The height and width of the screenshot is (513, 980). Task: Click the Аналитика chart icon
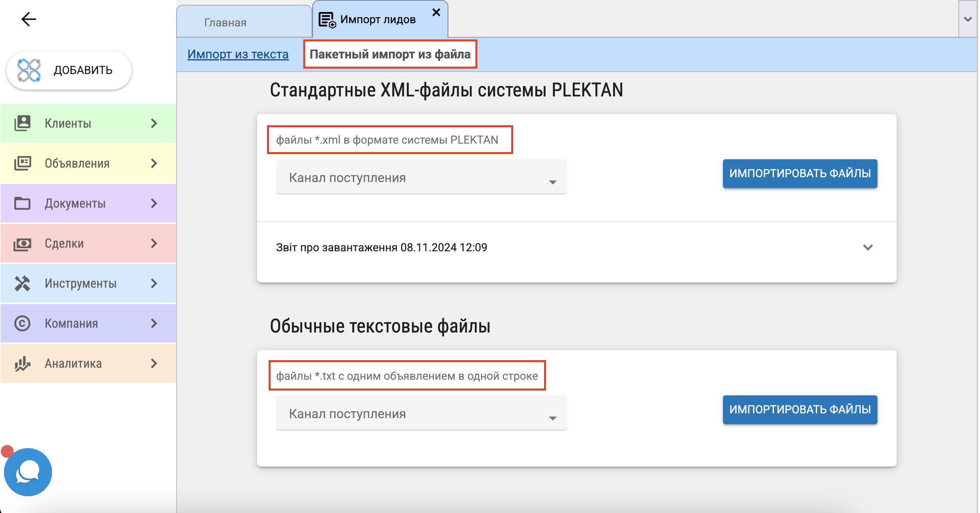click(x=22, y=363)
